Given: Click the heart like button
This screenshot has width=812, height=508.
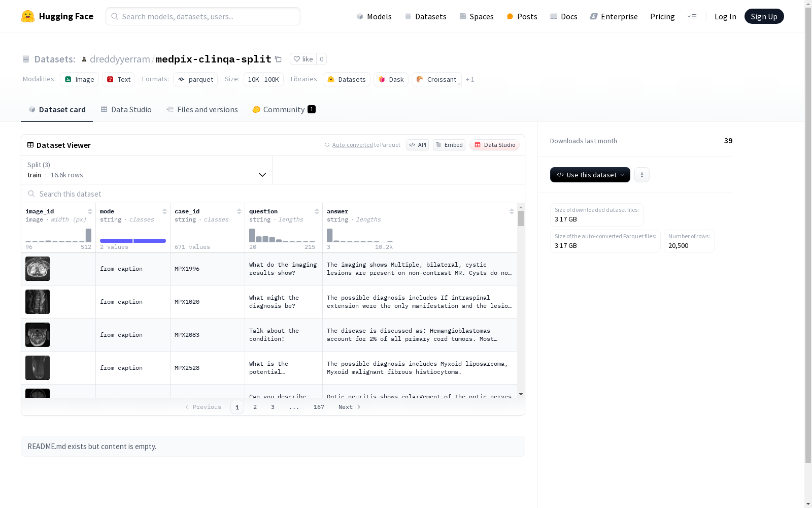Looking at the screenshot, I should coord(303,59).
